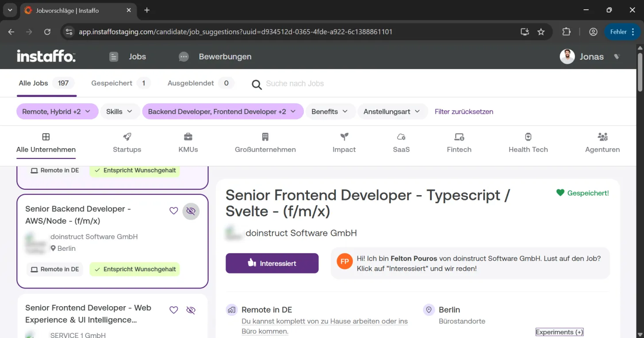Click the Instaffo logo
Viewport: 644px width, 338px height.
click(x=46, y=56)
